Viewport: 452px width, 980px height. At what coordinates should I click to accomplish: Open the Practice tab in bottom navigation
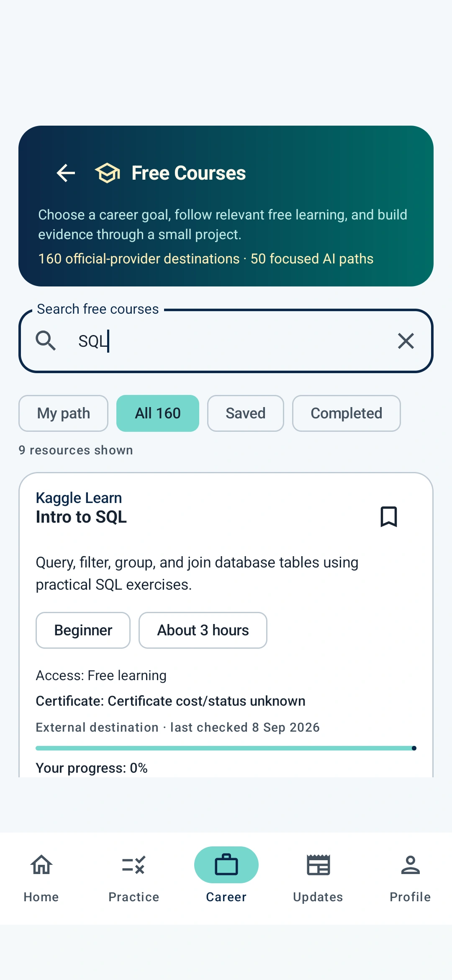point(134,878)
